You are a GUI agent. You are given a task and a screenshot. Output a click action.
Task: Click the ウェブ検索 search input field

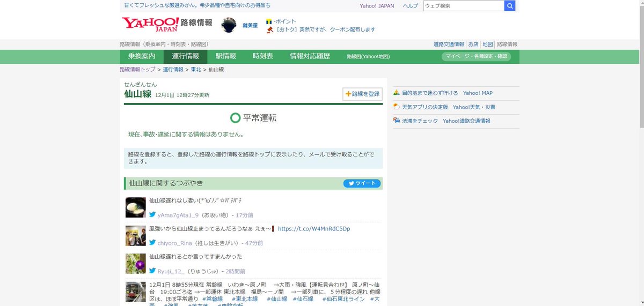tap(464, 6)
